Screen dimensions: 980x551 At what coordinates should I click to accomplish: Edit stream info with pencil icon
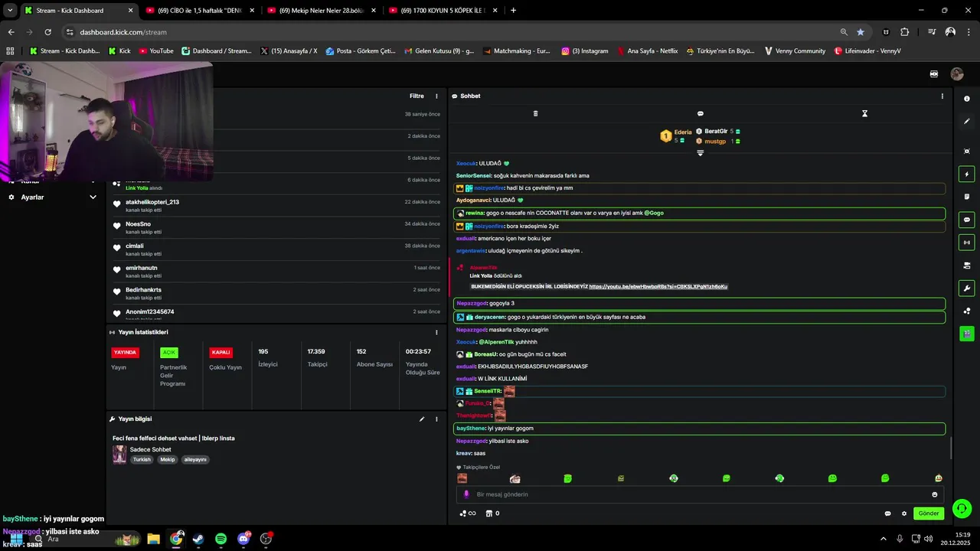point(421,419)
